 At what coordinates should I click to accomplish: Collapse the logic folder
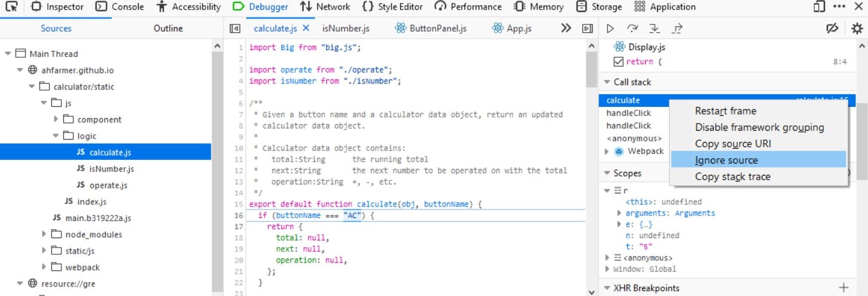coord(56,136)
